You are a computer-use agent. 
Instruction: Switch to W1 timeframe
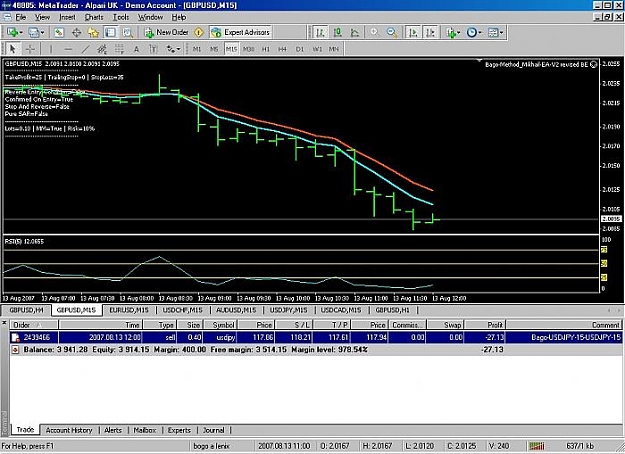[317, 49]
